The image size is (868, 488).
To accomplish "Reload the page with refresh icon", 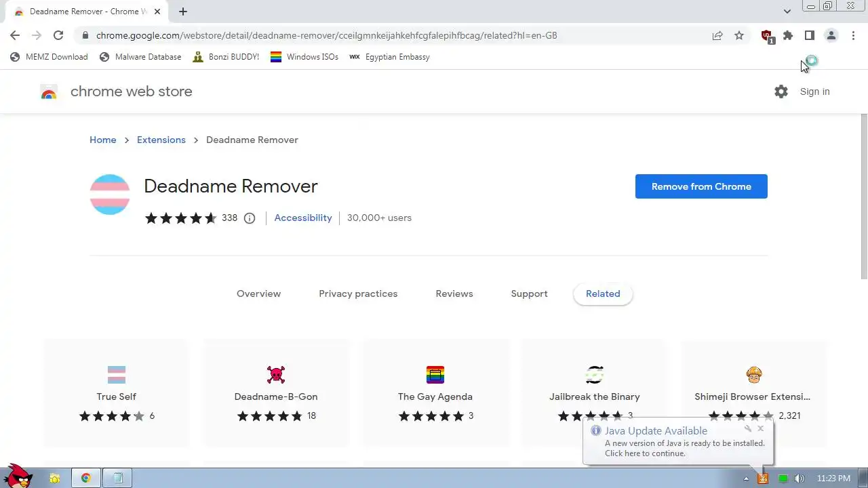I will pyautogui.click(x=58, y=35).
